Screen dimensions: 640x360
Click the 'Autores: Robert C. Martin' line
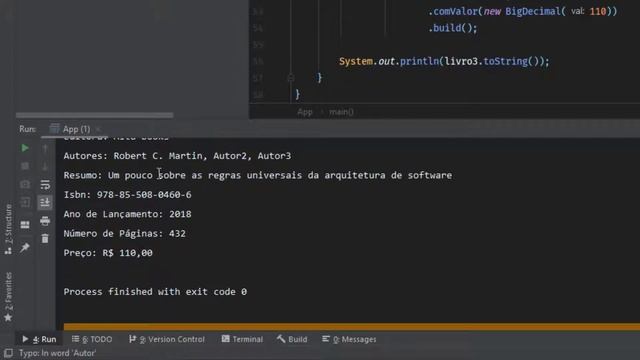[x=177, y=156]
